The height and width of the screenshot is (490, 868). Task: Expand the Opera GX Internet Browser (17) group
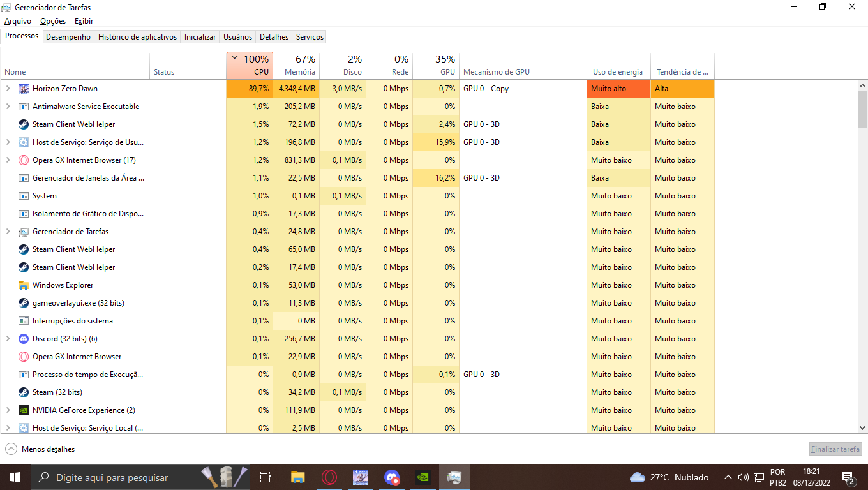coord(8,160)
